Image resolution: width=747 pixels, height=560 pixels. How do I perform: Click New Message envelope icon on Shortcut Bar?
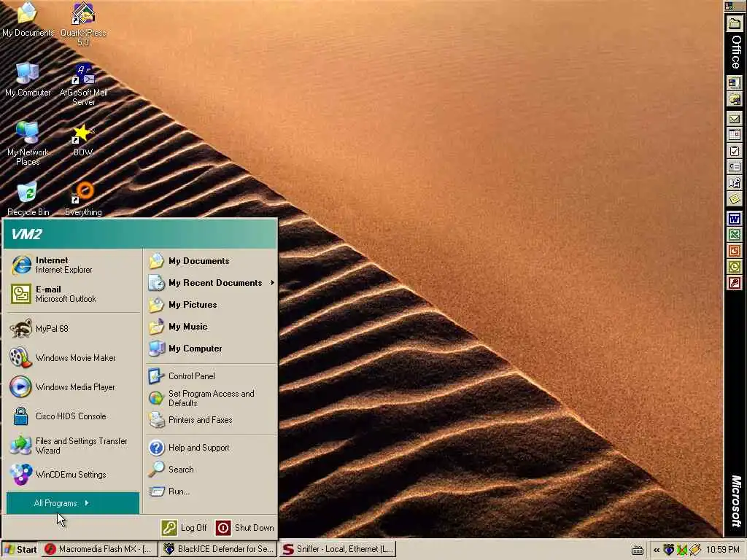point(735,119)
